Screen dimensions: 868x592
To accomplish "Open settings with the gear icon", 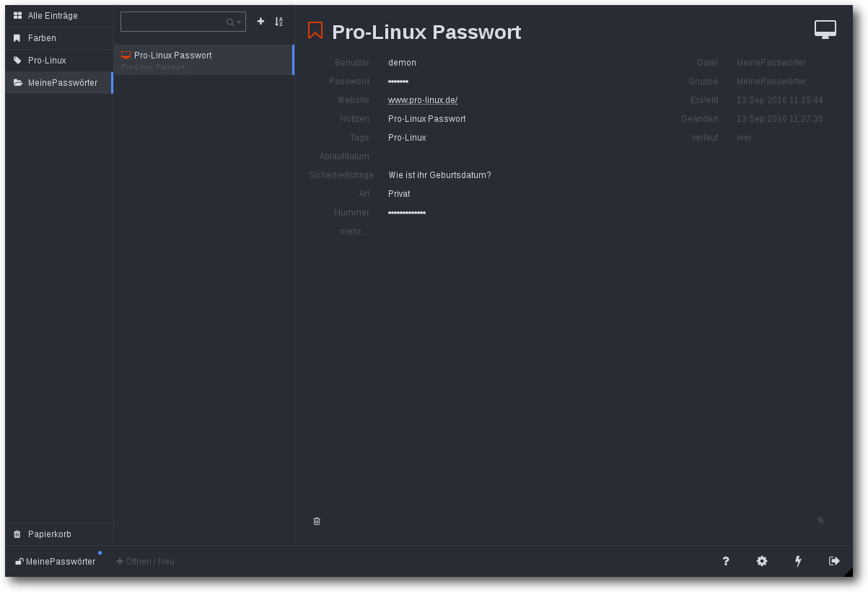I will point(762,561).
